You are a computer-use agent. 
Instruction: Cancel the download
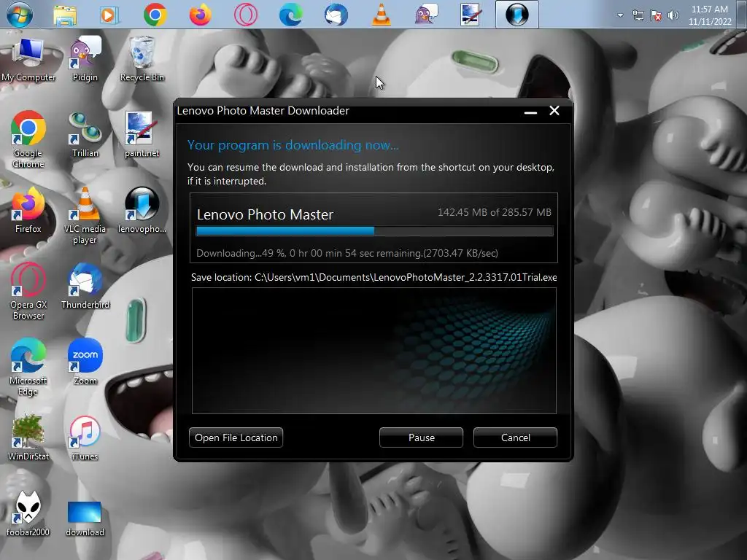click(515, 437)
